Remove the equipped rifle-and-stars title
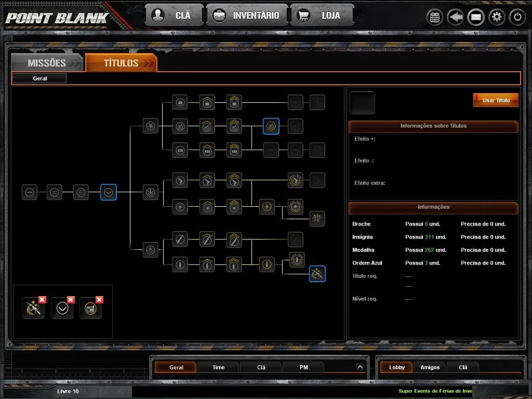Viewport: 532px width, 399px height. [x=42, y=300]
